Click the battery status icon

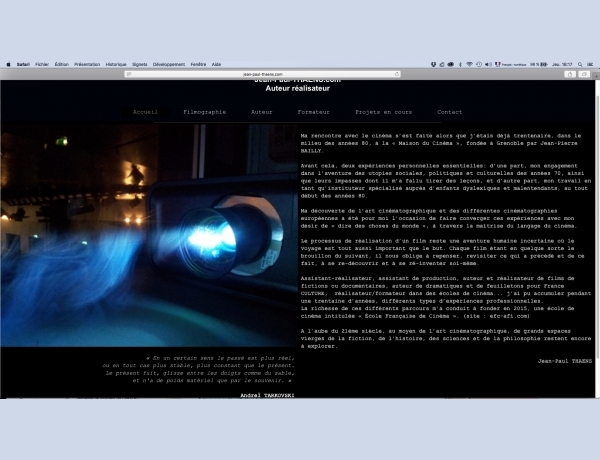pos(544,64)
